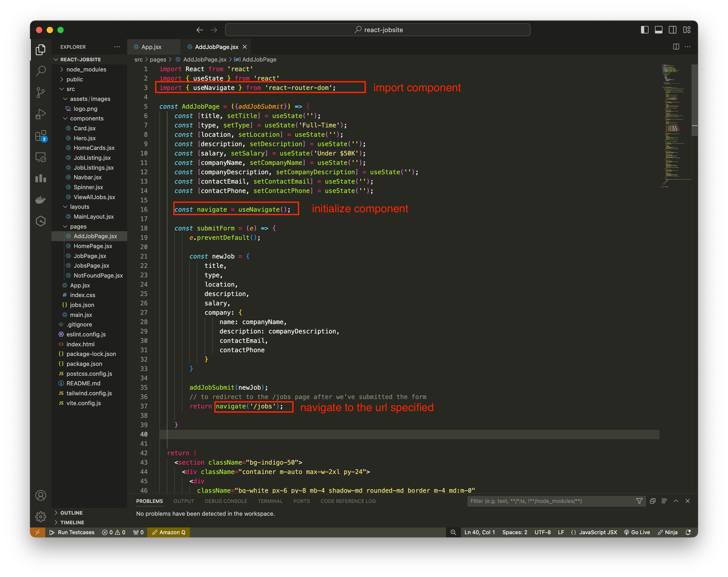The image size is (728, 577).
Task: Go forward with navigation arrow
Action: pyautogui.click(x=214, y=30)
